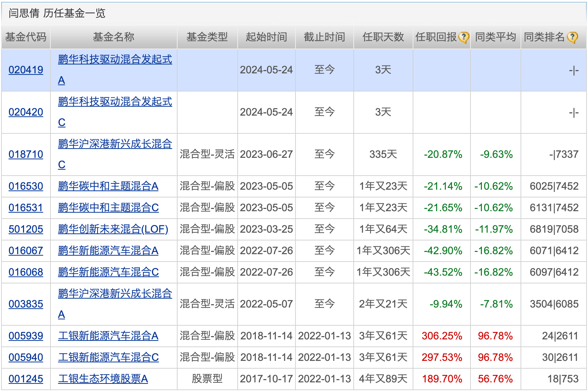Click the 闫思倩 历任基金一览 title
The height and width of the screenshot is (392, 588).
(57, 13)
